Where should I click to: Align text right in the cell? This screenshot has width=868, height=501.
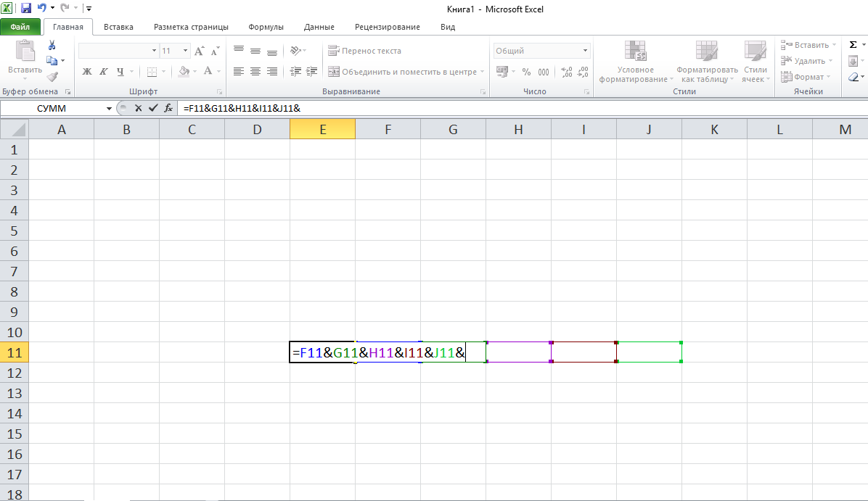pyautogui.click(x=272, y=71)
